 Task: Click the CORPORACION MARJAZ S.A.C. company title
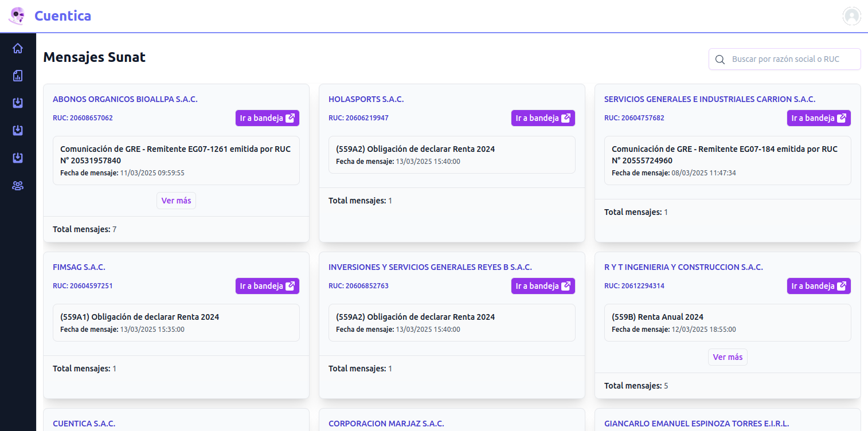coord(386,424)
